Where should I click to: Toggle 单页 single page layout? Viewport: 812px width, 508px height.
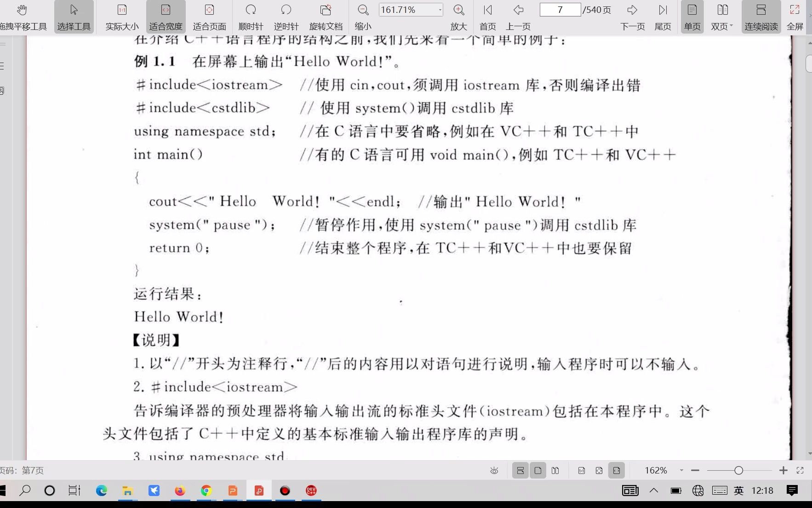coord(692,17)
